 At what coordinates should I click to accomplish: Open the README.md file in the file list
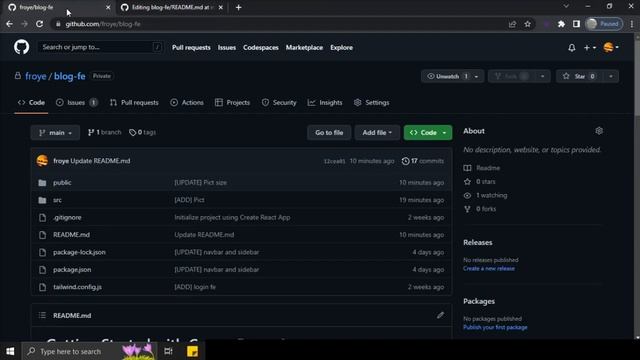pyautogui.click(x=71, y=235)
